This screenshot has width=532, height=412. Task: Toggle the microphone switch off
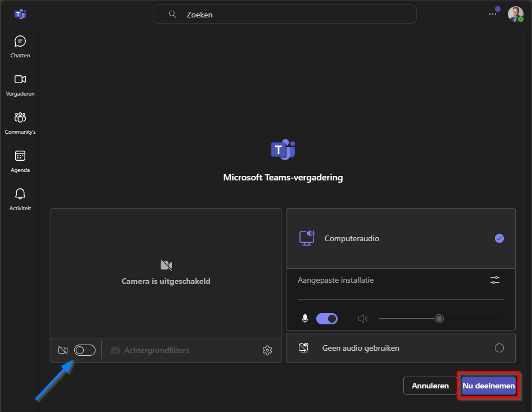(x=327, y=319)
